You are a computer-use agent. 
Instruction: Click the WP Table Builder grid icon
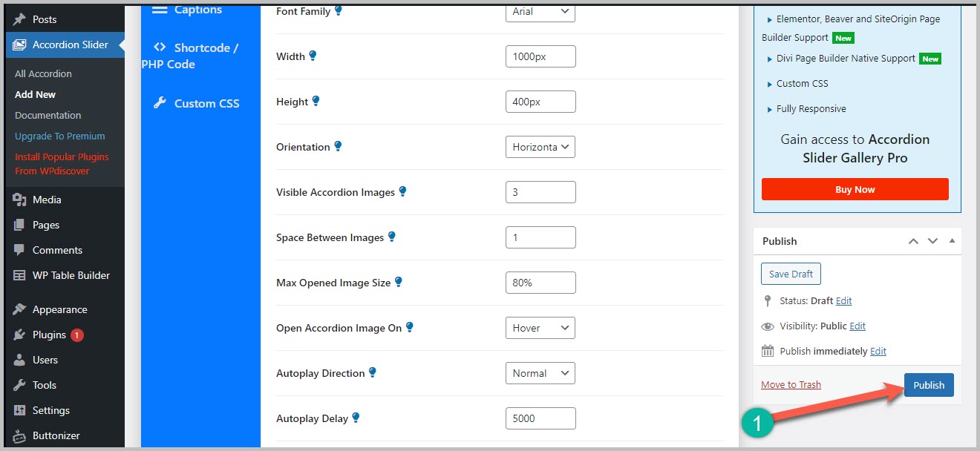click(x=20, y=275)
